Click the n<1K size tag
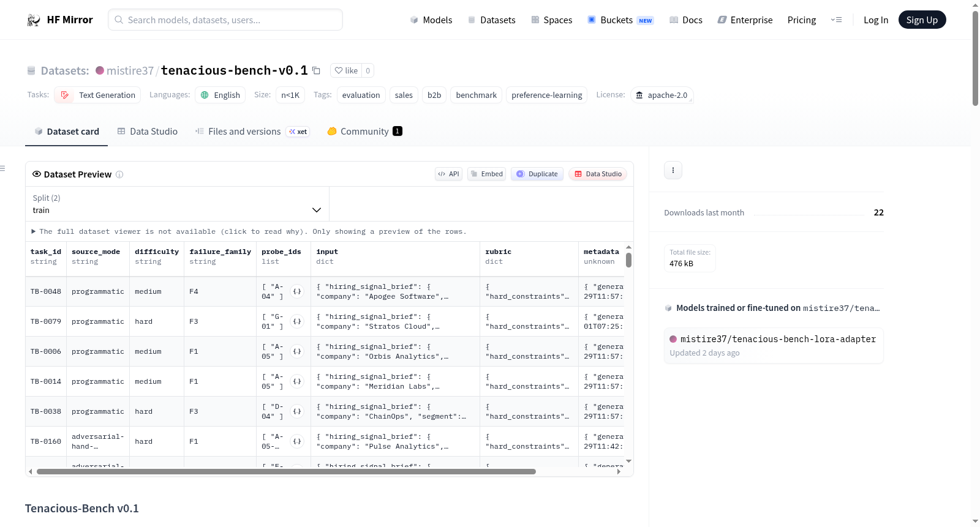 290,95
